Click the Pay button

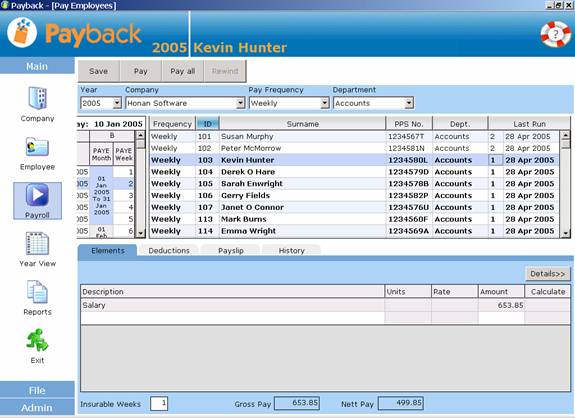(140, 71)
